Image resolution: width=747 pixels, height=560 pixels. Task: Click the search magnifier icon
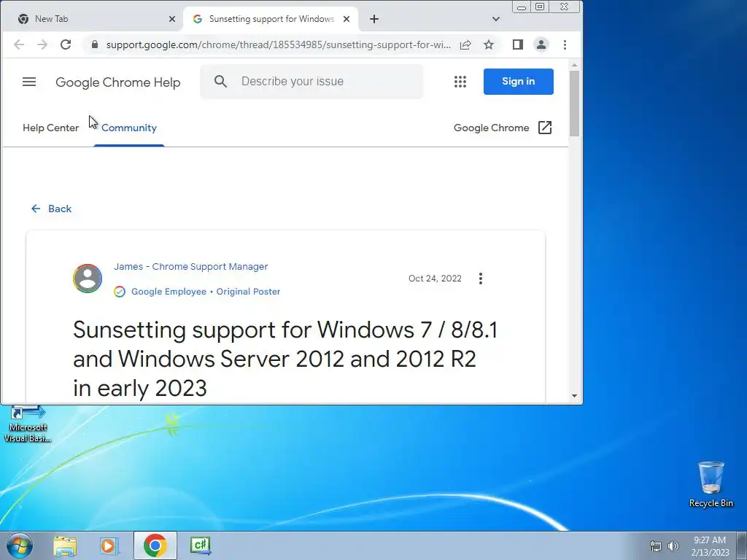click(220, 82)
